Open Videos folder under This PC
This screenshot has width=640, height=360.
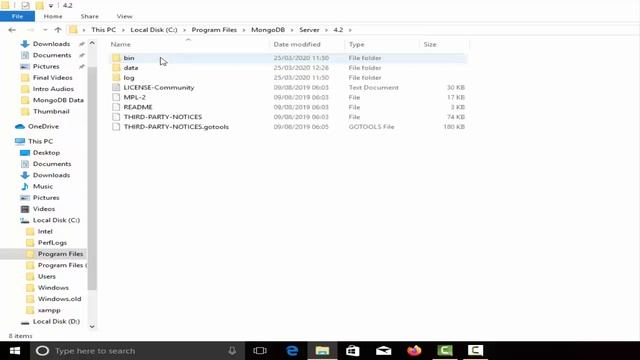pyautogui.click(x=44, y=209)
